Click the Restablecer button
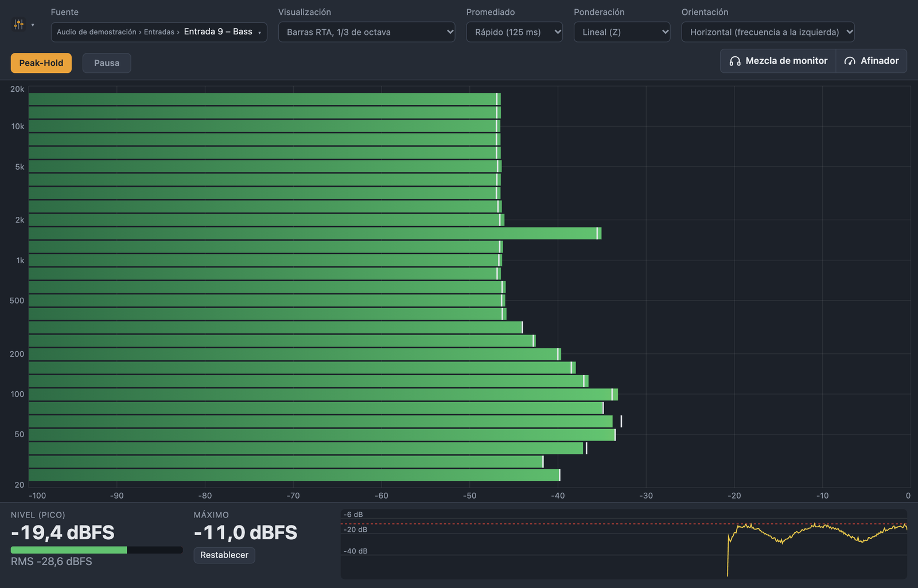 [x=224, y=555]
